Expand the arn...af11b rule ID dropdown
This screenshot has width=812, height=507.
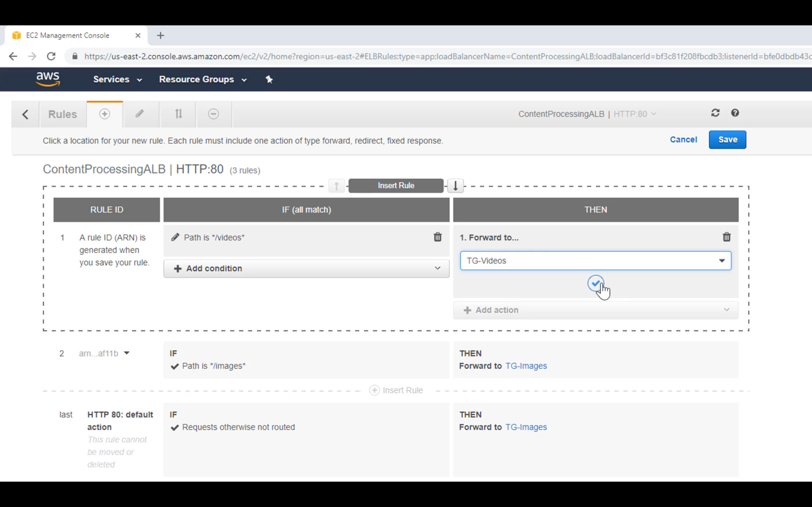[126, 353]
